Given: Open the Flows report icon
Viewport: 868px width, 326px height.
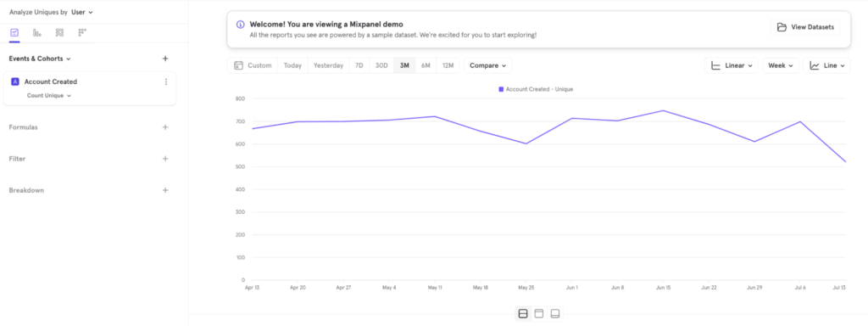Looking at the screenshot, I should [x=60, y=33].
